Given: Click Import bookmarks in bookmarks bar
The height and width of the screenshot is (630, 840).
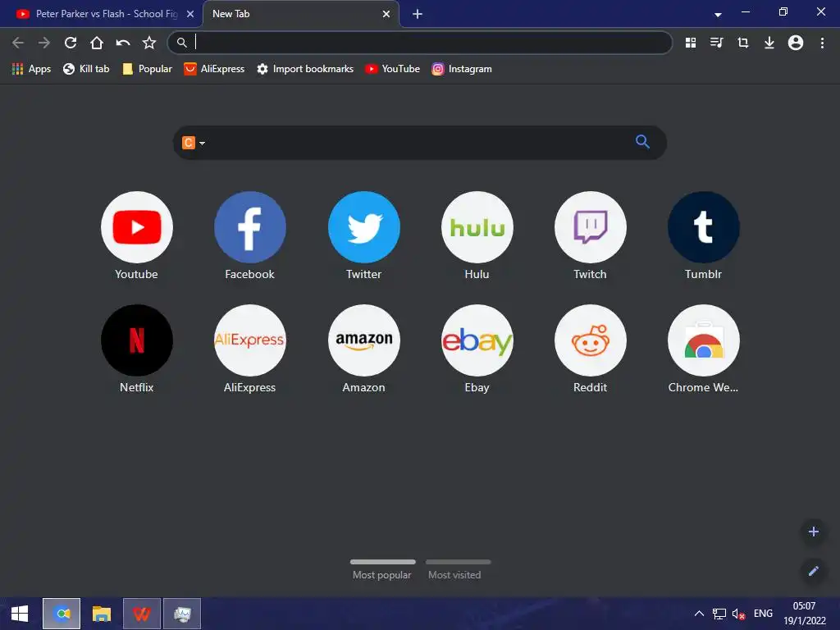Looking at the screenshot, I should coord(305,69).
